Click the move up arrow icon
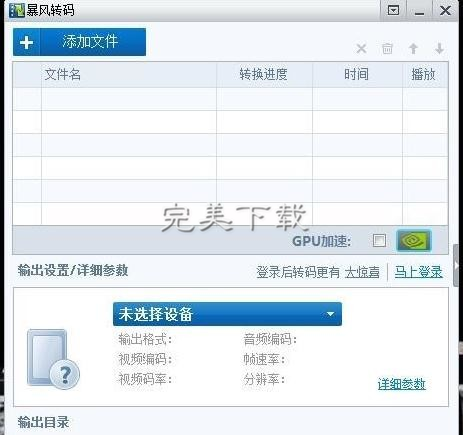Screen dimensions: 463x435 [x=413, y=49]
